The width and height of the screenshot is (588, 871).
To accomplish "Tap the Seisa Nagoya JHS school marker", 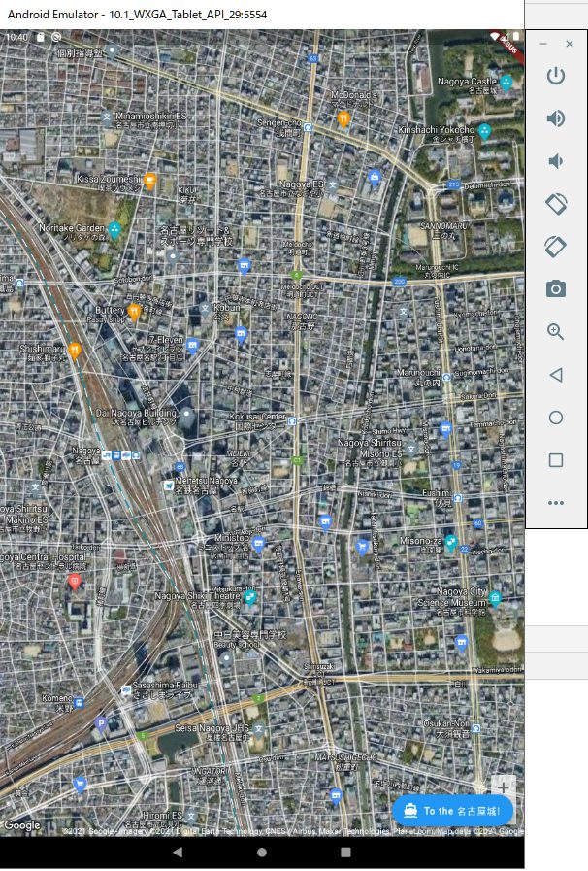I will (258, 728).
